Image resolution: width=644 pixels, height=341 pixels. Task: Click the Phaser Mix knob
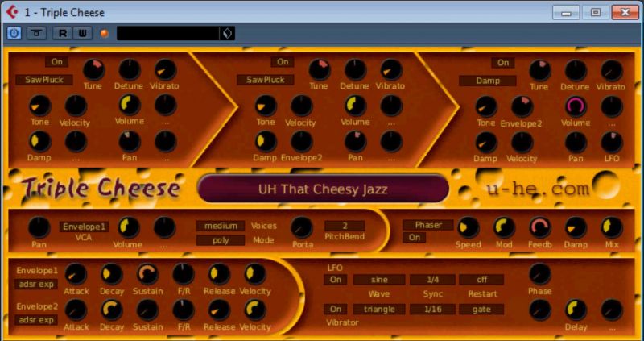(x=612, y=227)
